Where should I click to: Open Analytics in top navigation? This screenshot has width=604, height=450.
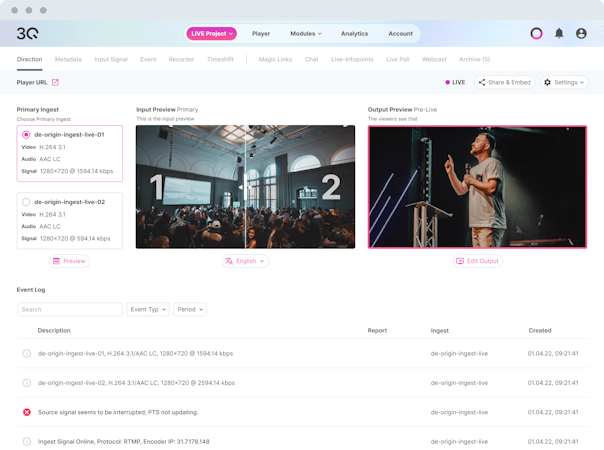(x=354, y=34)
